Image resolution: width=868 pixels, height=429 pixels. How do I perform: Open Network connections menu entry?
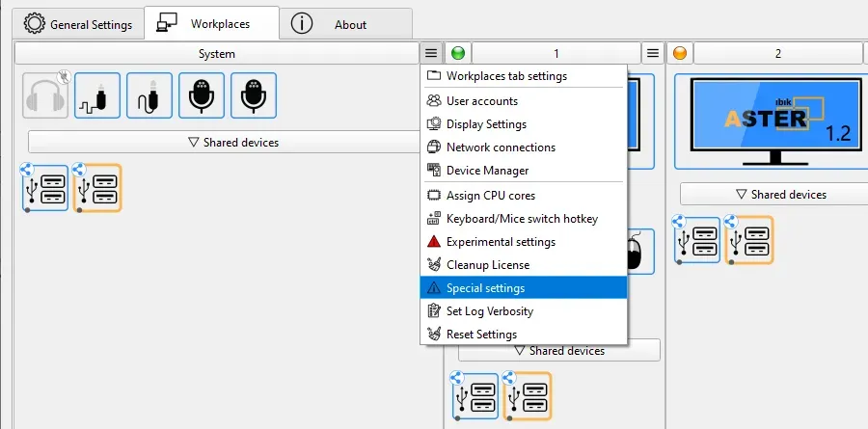click(x=524, y=147)
